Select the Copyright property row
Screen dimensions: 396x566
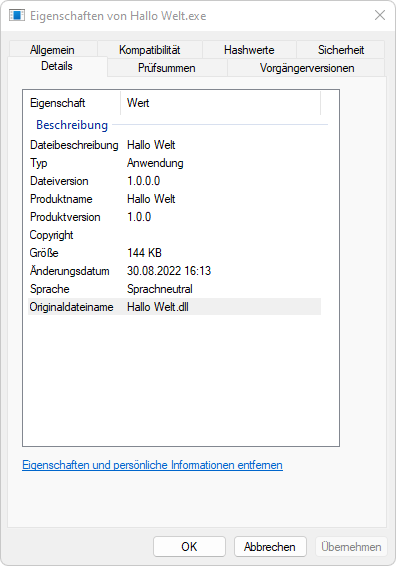[174, 235]
